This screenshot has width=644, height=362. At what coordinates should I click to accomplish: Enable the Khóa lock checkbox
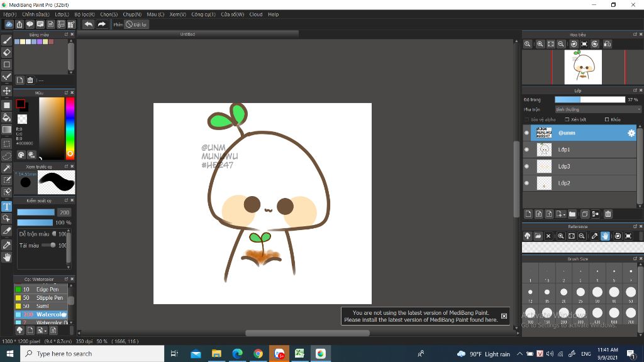607,119
